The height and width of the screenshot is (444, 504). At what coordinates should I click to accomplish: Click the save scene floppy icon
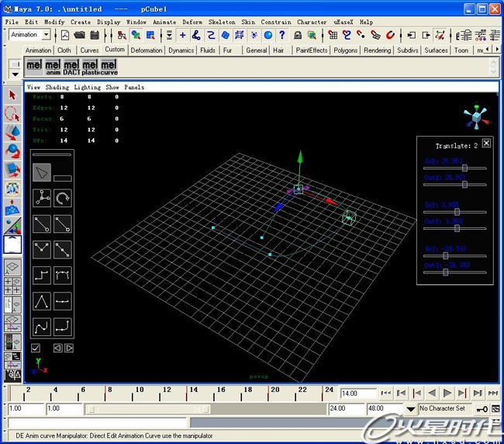(x=95, y=35)
